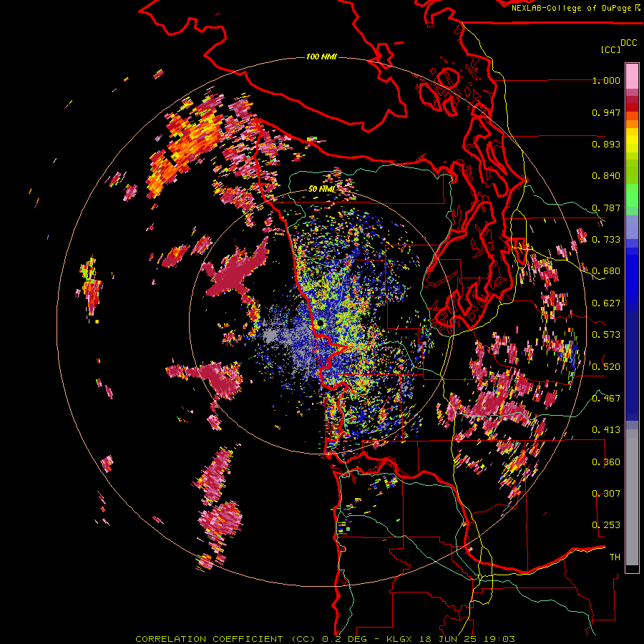
Task: Click the 0.307 color scale value
Action: [606, 494]
